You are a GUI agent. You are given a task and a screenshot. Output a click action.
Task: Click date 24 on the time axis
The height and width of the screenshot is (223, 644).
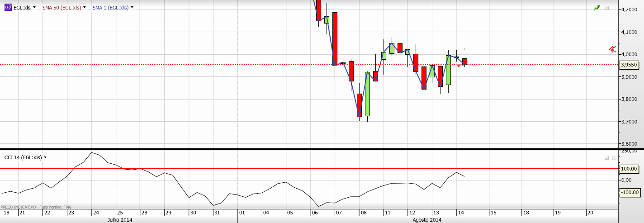coord(95,213)
